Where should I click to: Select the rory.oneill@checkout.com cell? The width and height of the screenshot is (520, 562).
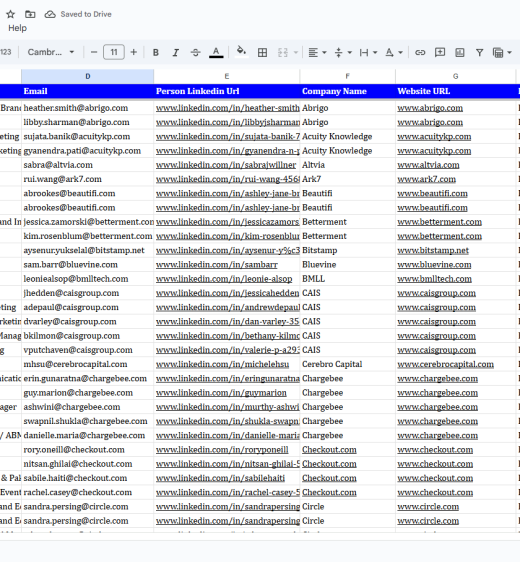point(87,449)
